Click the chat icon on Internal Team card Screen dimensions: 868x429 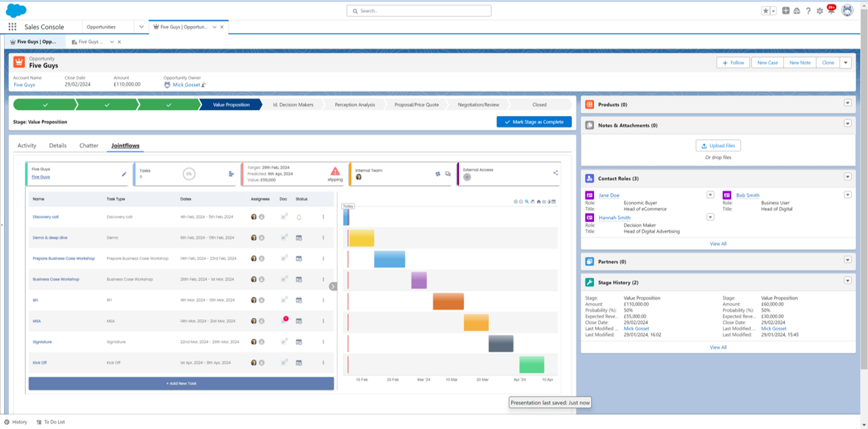tap(448, 173)
